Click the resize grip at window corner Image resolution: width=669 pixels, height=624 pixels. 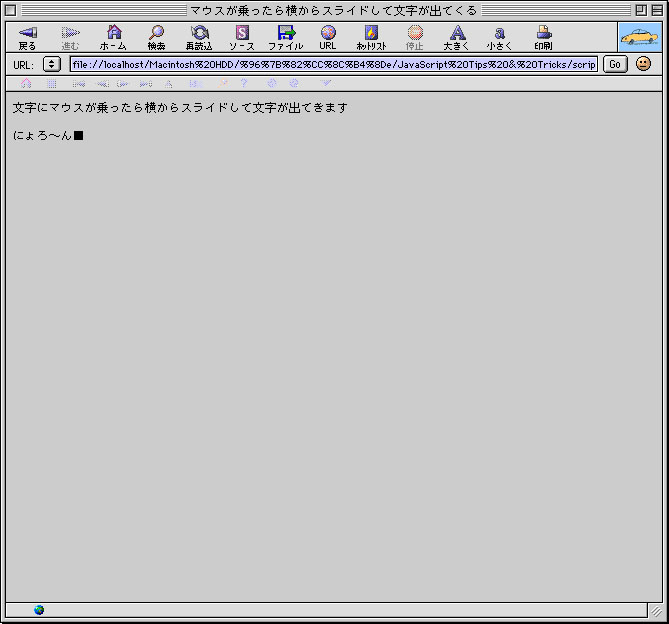[656, 611]
